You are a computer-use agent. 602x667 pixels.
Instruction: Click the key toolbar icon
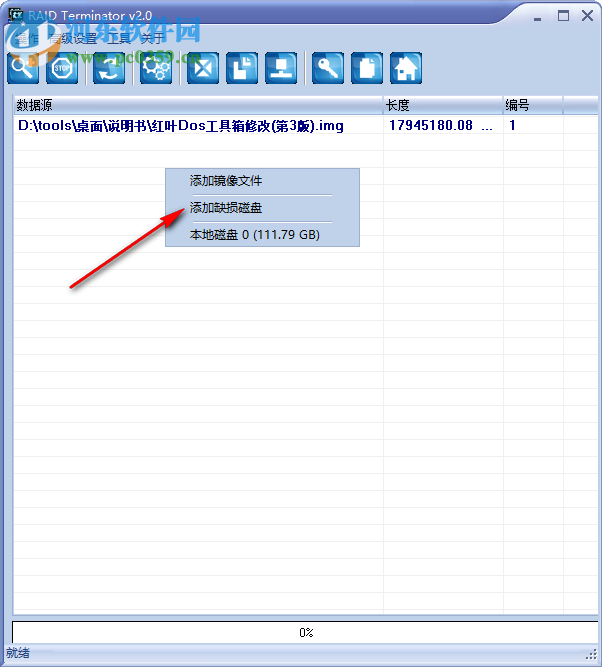click(x=328, y=68)
